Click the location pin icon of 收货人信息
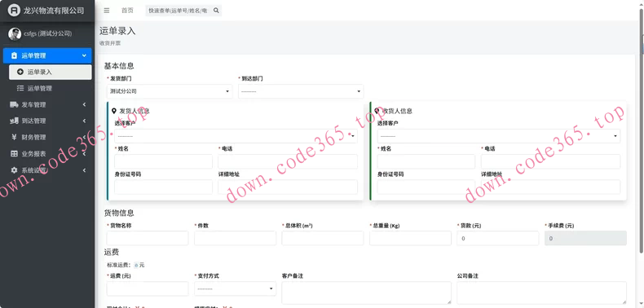Viewport: 644px width, 308px height. tap(377, 111)
